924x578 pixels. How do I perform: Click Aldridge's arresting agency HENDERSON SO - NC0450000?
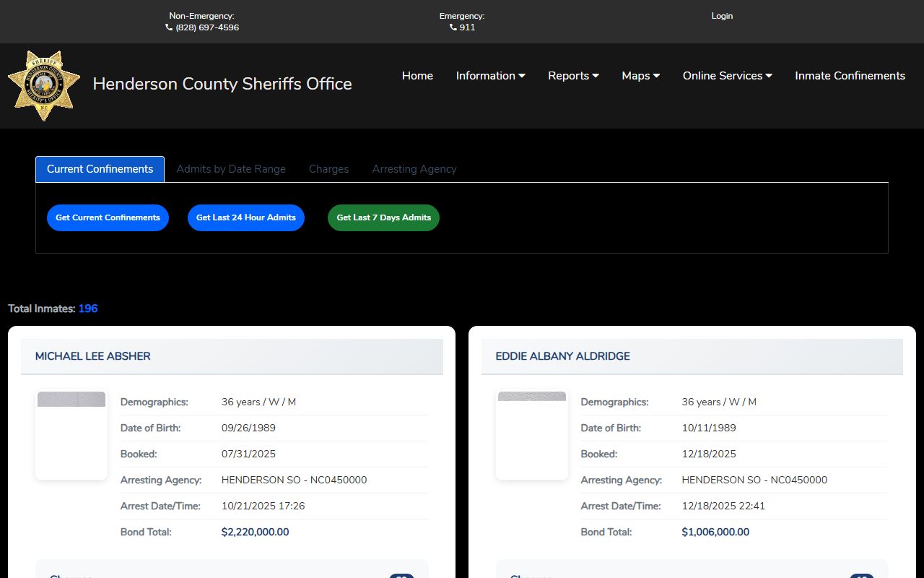[754, 480]
